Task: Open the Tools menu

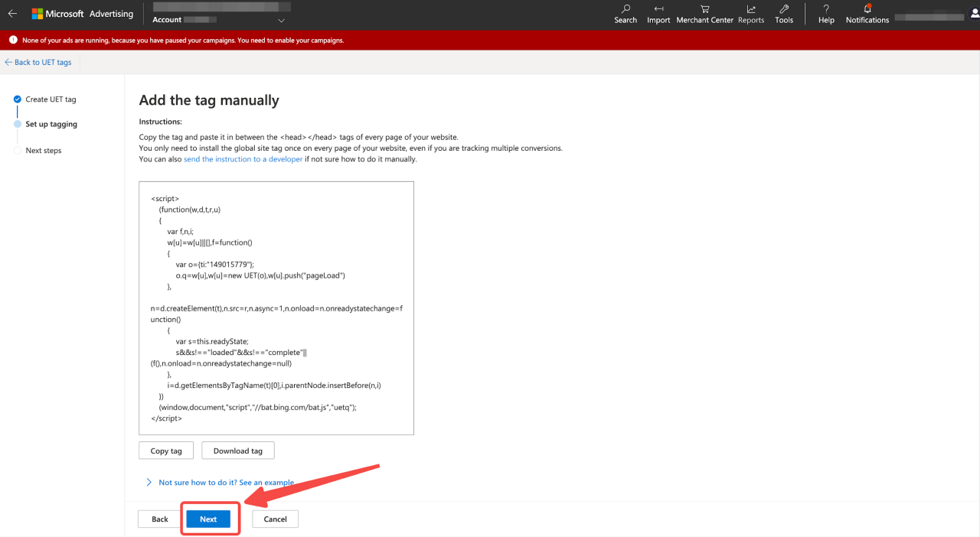Action: 784,14
